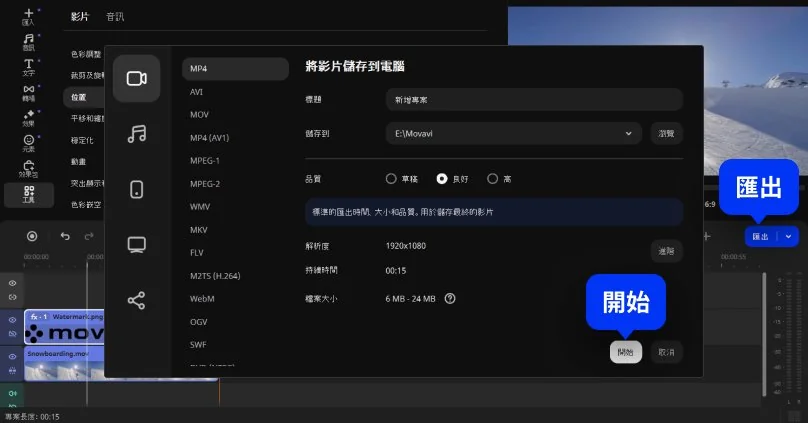Redo action in the timeline toolbar
The image size is (808, 423).
pyautogui.click(x=89, y=236)
